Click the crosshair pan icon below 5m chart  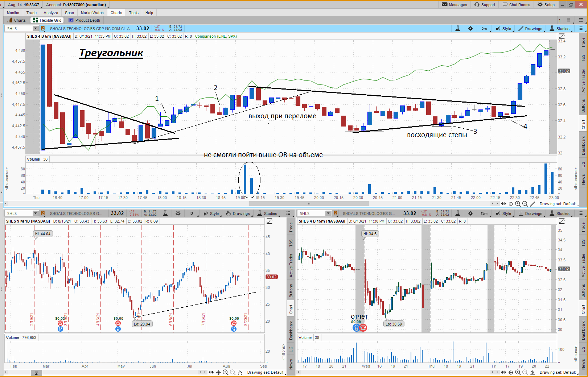(511, 204)
